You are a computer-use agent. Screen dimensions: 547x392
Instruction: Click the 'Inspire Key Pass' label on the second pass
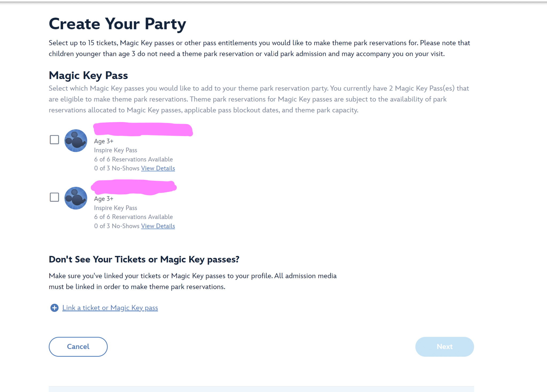click(x=115, y=208)
